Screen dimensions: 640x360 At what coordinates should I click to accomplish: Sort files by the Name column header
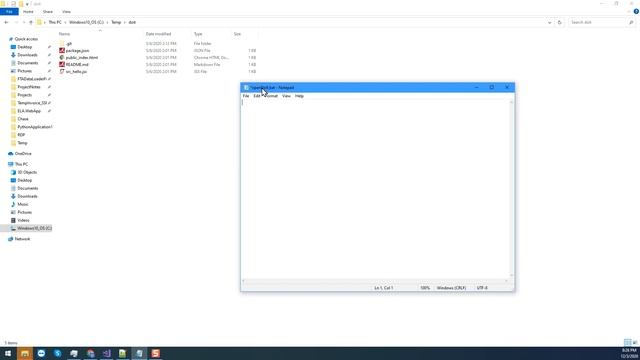64,34
